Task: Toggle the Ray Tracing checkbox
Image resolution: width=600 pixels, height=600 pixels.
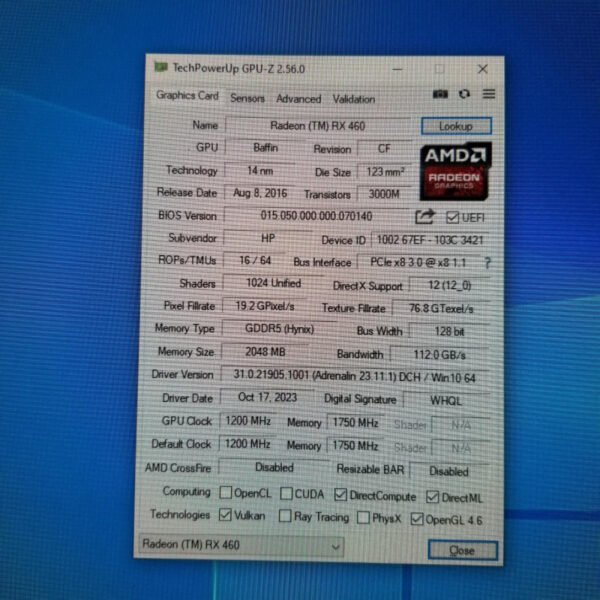Action: pos(285,516)
